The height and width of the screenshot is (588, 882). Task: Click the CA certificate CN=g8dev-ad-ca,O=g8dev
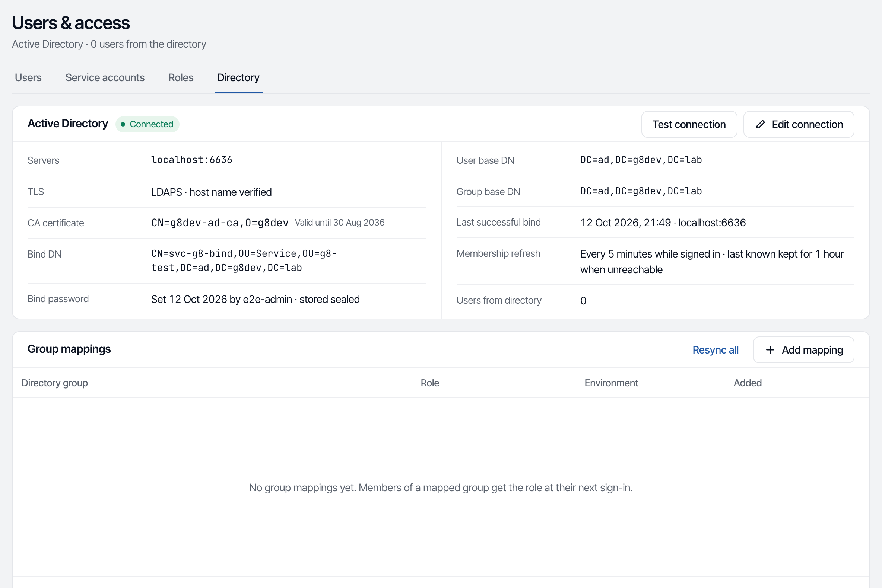coord(219,223)
